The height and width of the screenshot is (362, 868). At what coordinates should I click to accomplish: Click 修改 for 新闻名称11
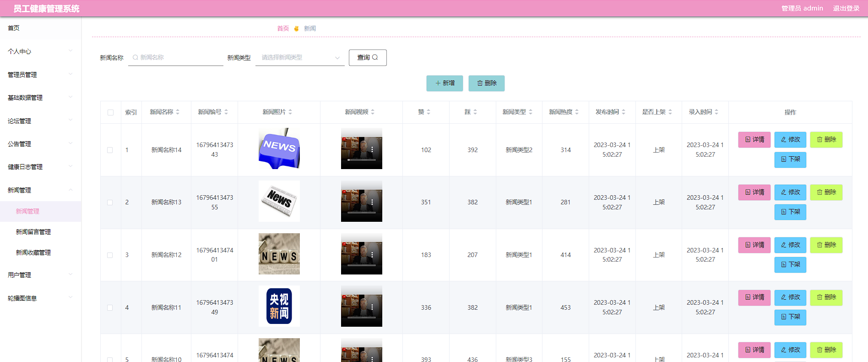[790, 297]
